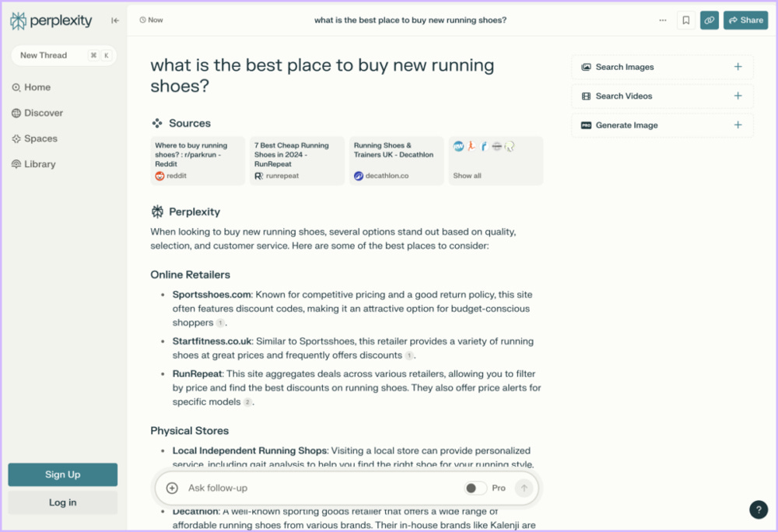Expand Search Videos with plus
Image resolution: width=778 pixels, height=532 pixels.
coord(738,96)
